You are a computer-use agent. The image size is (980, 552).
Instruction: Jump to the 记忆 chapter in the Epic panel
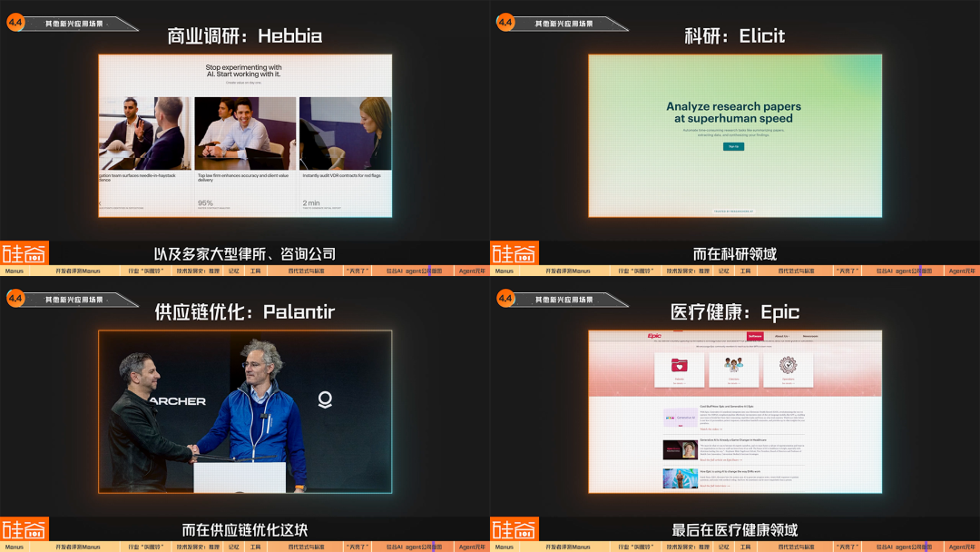pyautogui.click(x=724, y=547)
